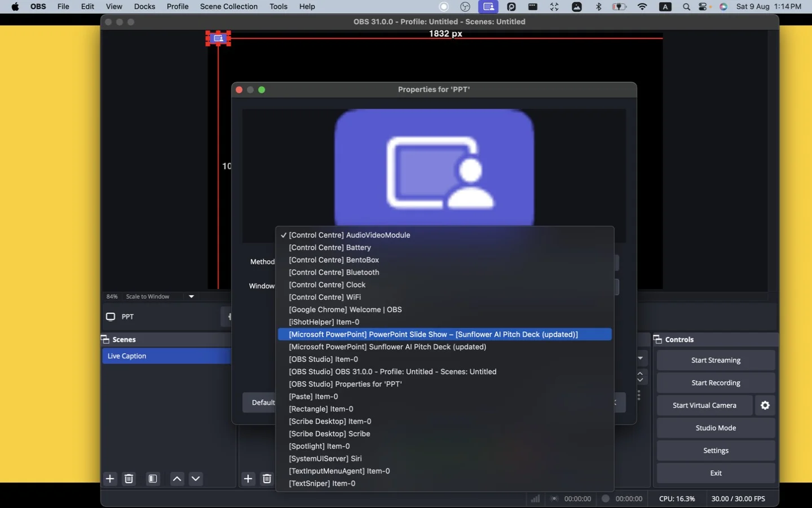Open Siri from menu bar

(723, 7)
